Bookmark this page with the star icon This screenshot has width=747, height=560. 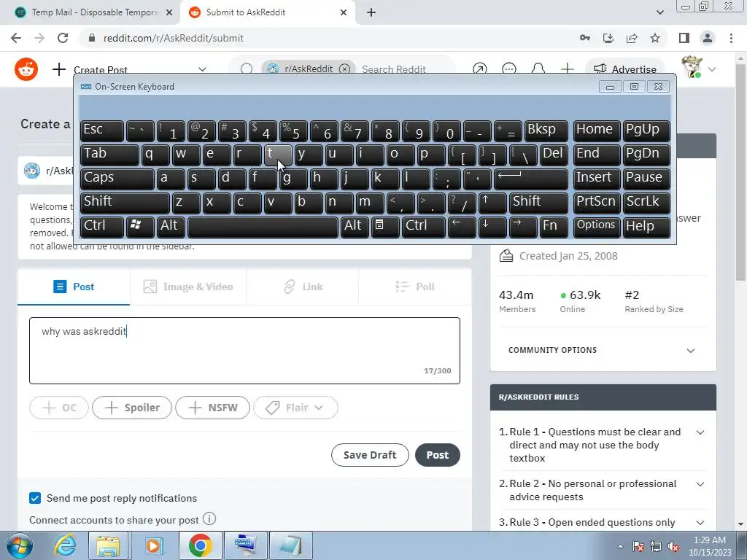pyautogui.click(x=655, y=38)
